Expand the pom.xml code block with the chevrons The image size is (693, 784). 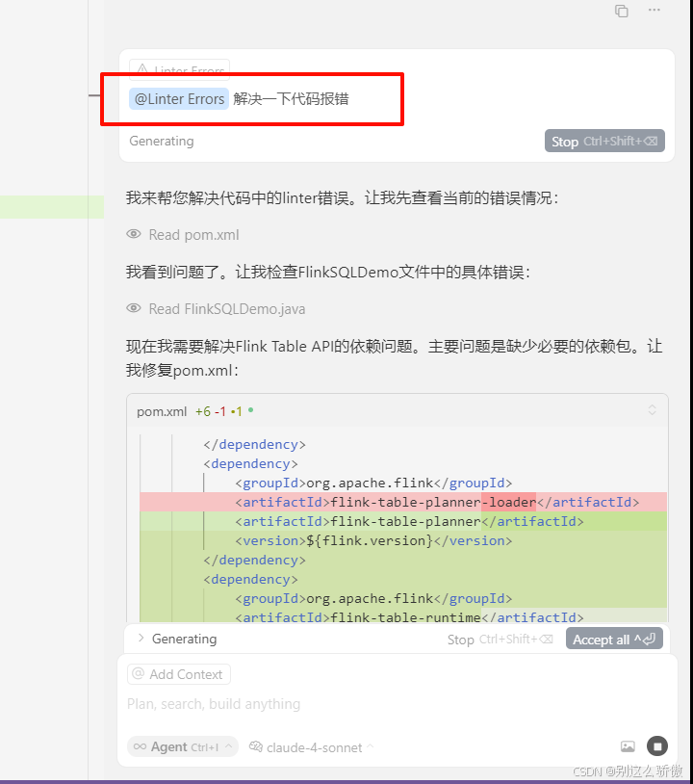(x=652, y=410)
